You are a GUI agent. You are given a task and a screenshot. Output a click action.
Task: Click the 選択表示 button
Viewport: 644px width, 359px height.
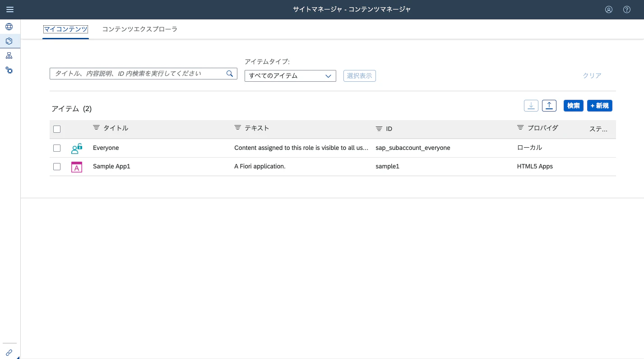pos(360,76)
